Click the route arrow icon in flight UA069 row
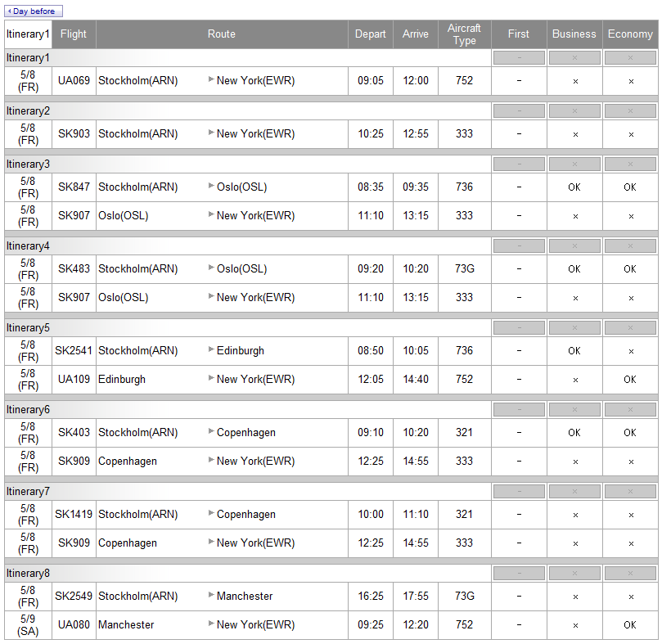The width and height of the screenshot is (662, 644). [x=211, y=80]
